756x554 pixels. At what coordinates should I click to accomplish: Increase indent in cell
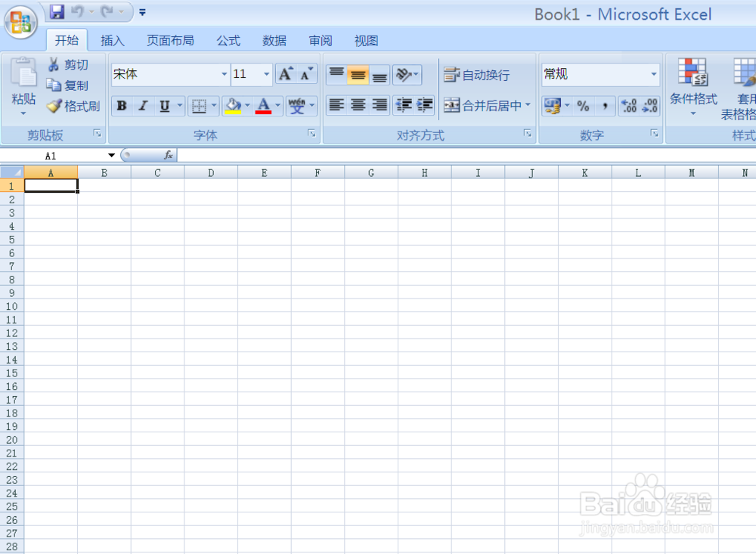point(424,105)
